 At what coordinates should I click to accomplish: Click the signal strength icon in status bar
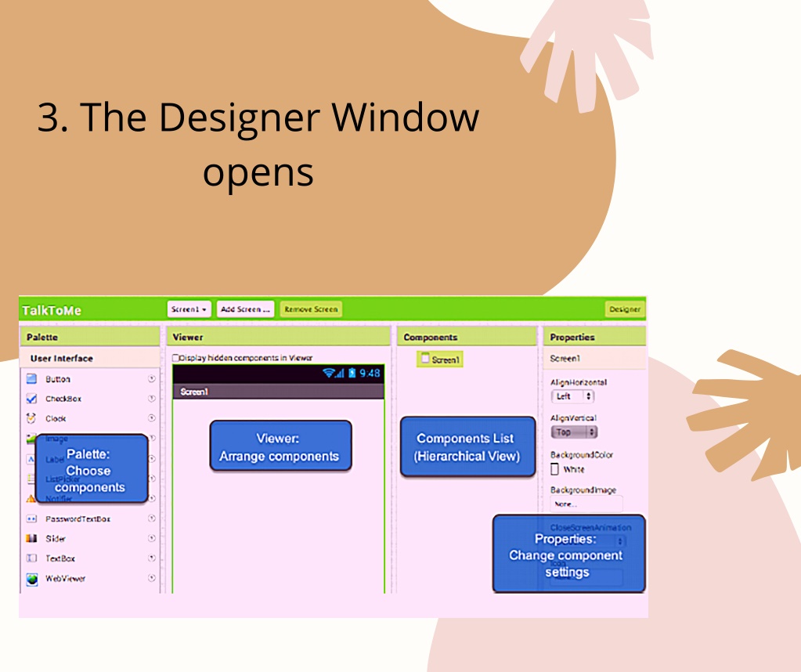point(341,373)
